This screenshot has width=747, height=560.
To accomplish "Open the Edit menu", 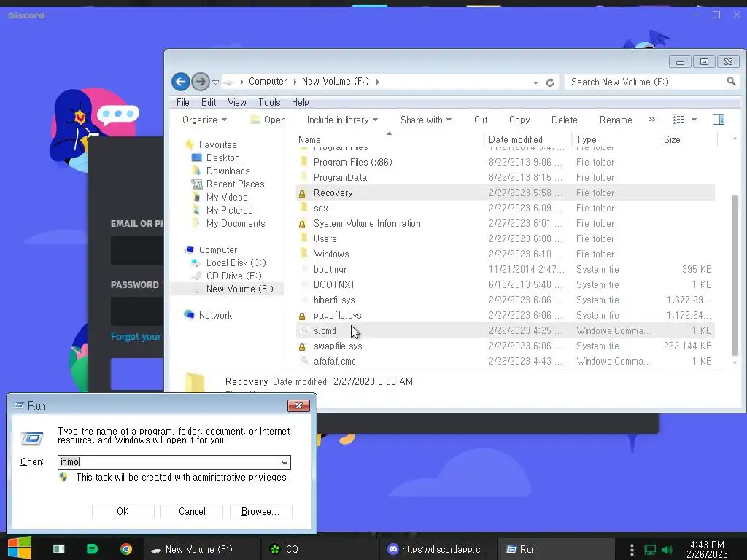I will (208, 102).
